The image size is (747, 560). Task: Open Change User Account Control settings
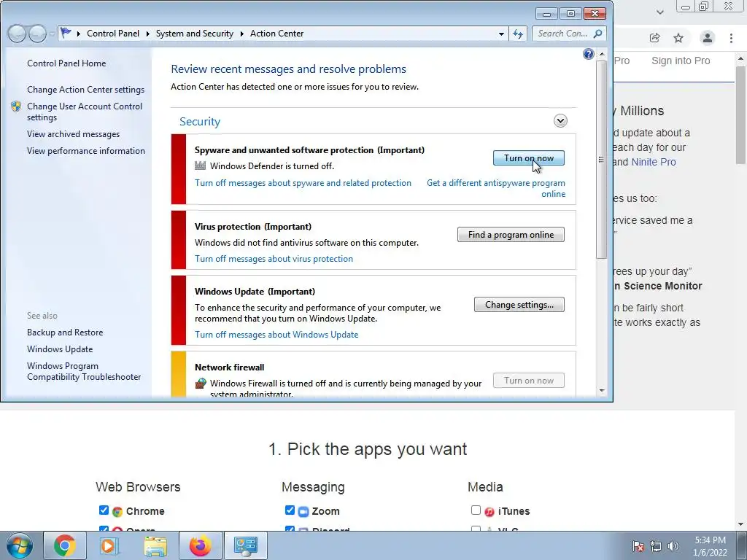tap(85, 112)
